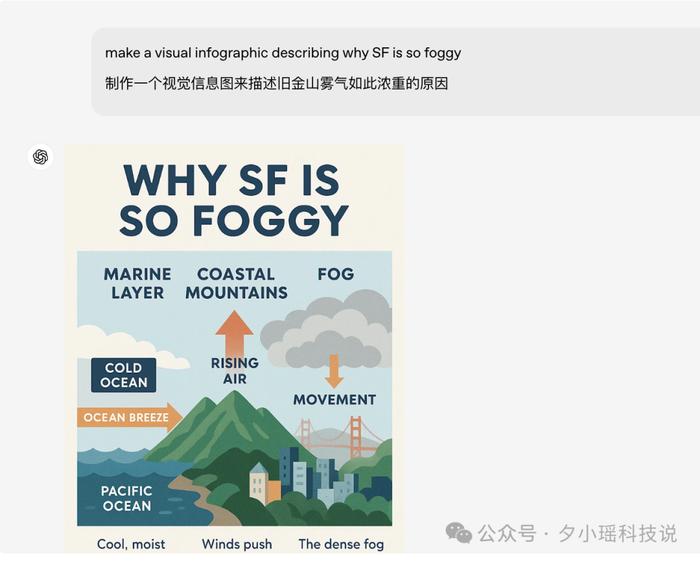Click the Cold Ocean dark label box
The image size is (700, 562).
click(124, 375)
